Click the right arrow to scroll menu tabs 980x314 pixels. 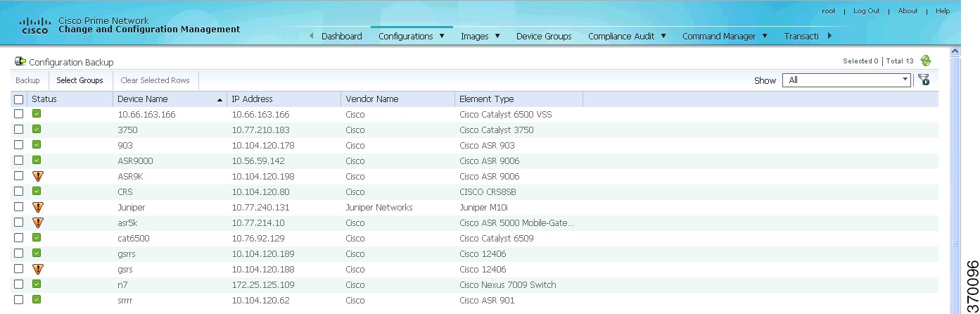(830, 36)
